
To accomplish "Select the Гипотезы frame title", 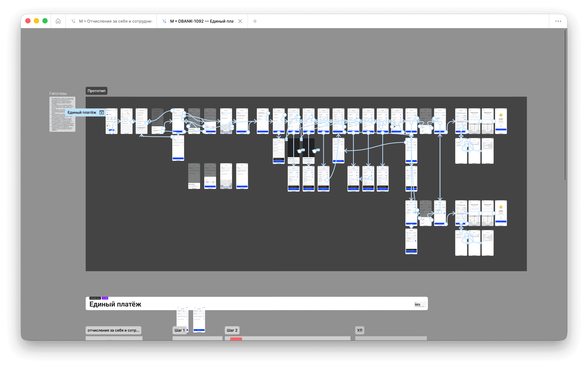I will pyautogui.click(x=58, y=93).
